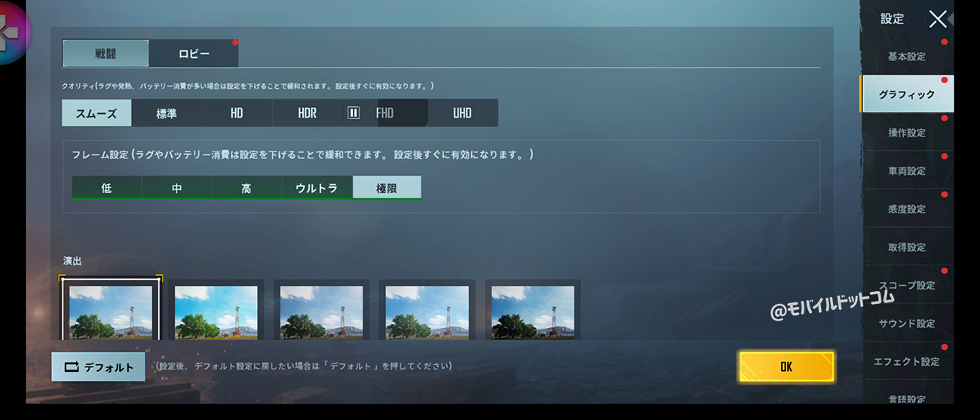Image resolution: width=980 pixels, height=420 pixels.
Task: Set frame rate to ウルトラ
Action: (317, 188)
